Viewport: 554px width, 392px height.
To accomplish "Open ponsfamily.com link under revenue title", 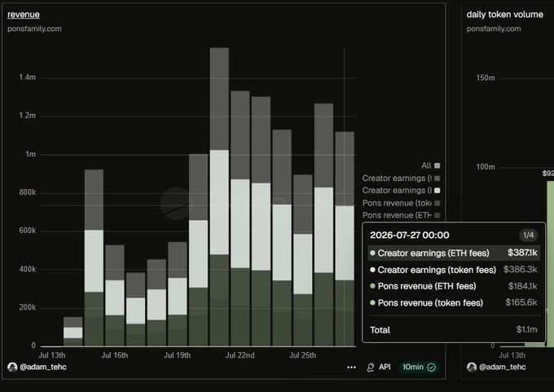I will pos(34,29).
